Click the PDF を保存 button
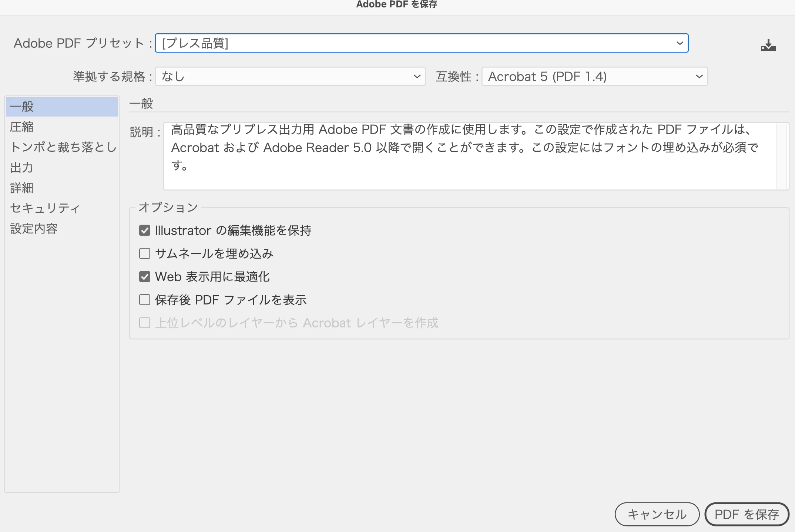795x532 pixels. [x=747, y=514]
